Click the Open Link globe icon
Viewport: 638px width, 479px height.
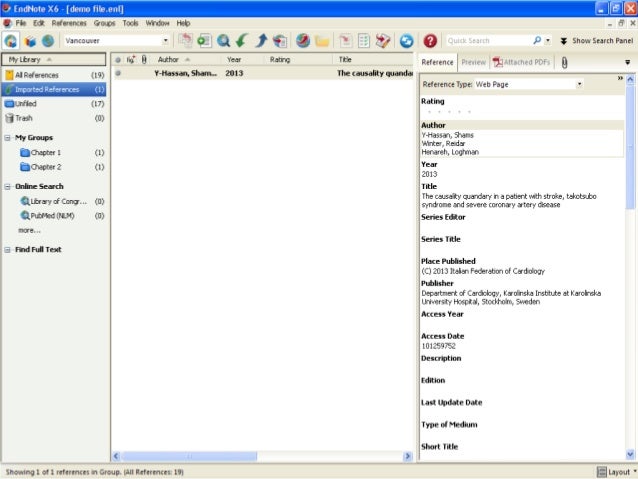303,41
